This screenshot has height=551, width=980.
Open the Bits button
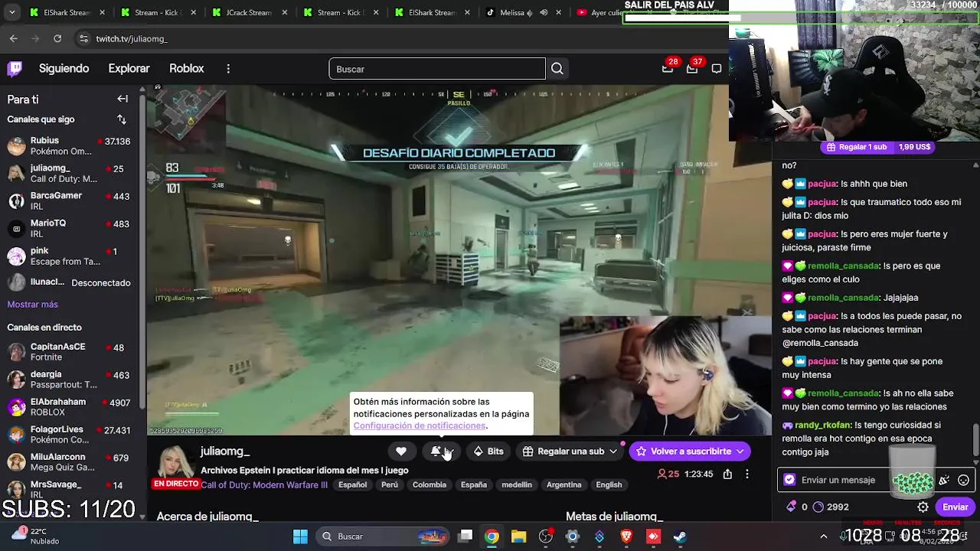(488, 452)
